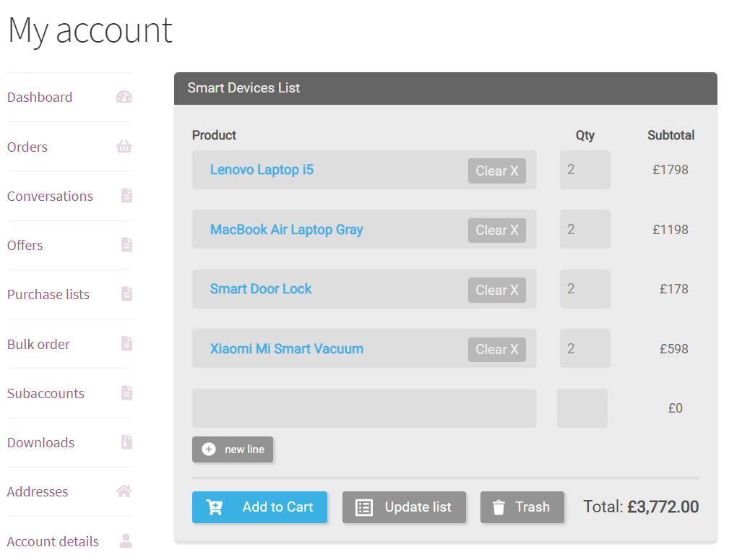Clear the MacBook Air Laptop Gray row

tap(497, 231)
